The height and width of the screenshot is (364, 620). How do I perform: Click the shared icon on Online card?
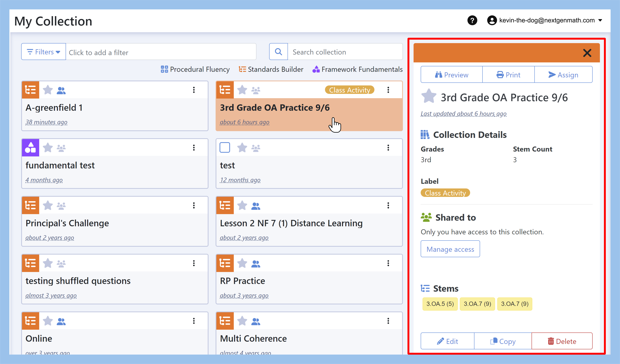[61, 321]
